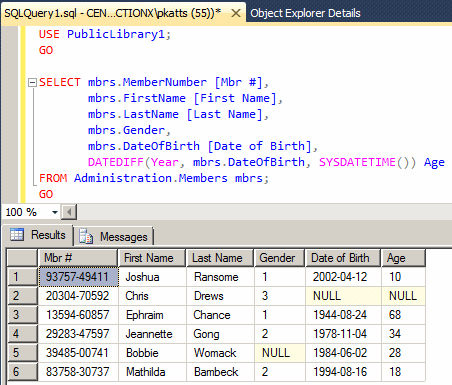Click Age cell 28

(x=403, y=353)
